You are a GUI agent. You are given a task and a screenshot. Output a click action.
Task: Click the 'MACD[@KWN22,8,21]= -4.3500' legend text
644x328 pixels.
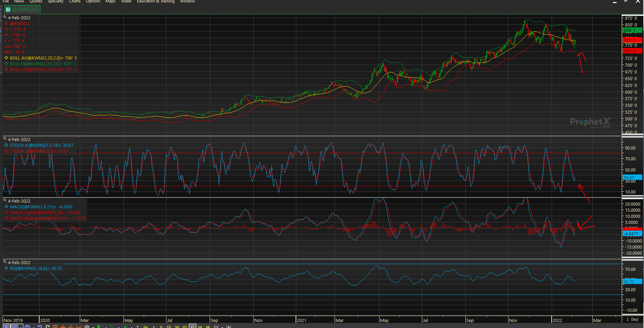coord(41,207)
